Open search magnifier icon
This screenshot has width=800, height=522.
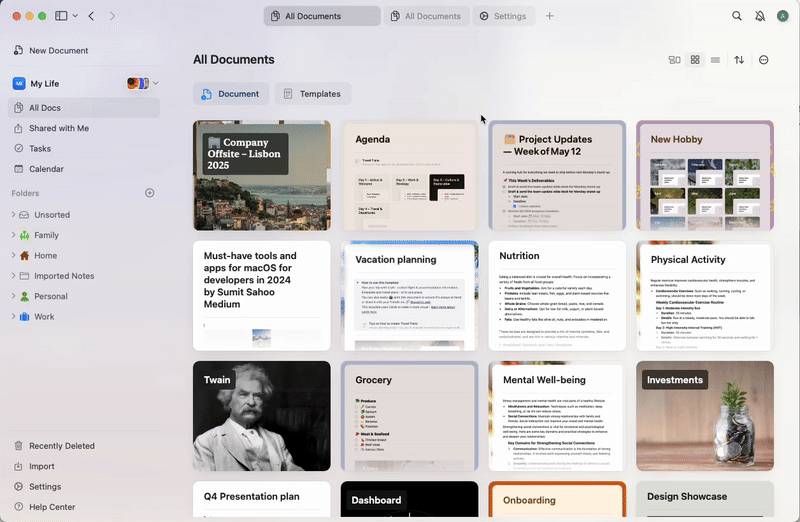(737, 16)
